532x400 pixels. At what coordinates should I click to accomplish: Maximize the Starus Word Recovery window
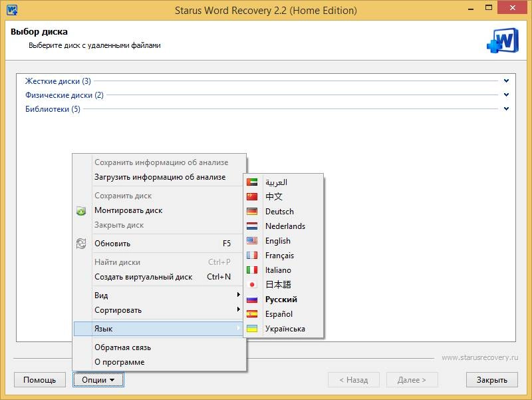[x=489, y=8]
